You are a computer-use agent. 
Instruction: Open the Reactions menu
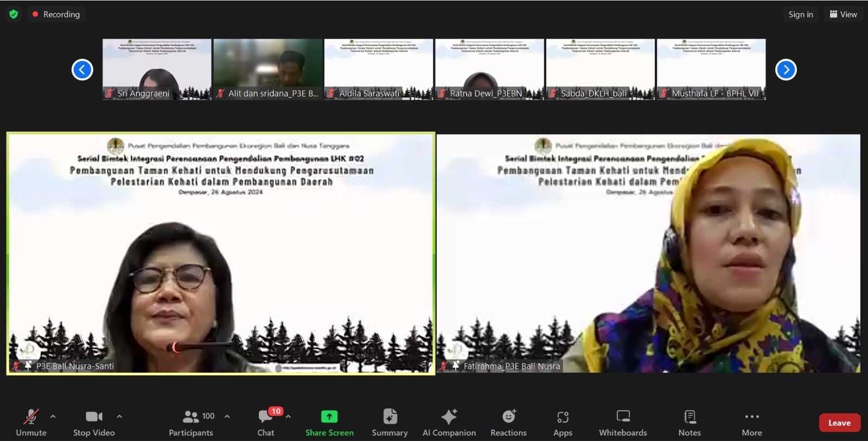point(508,422)
